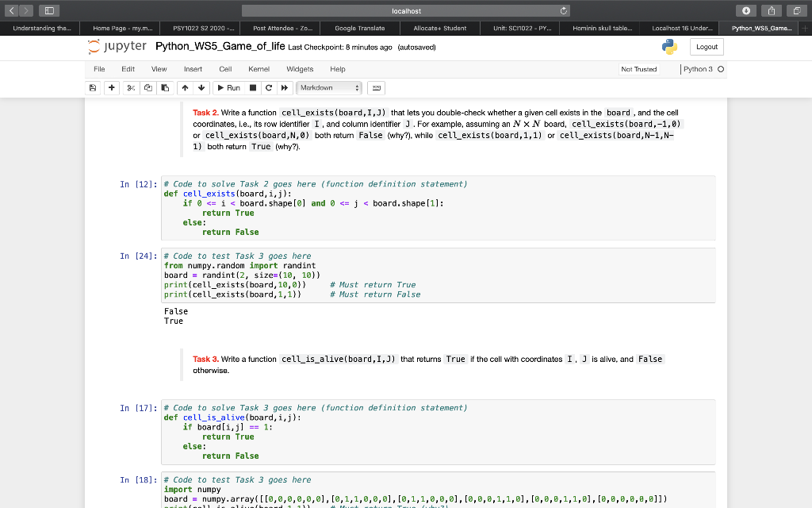This screenshot has width=812, height=508.
Task: Cut the selected cell with scissors icon
Action: click(x=130, y=87)
